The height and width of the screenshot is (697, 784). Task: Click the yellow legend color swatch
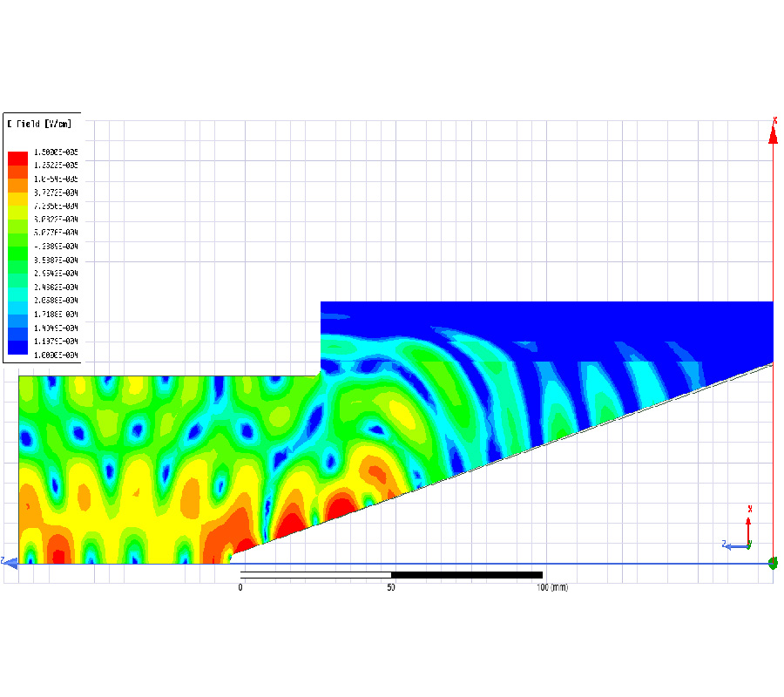pyautogui.click(x=17, y=199)
